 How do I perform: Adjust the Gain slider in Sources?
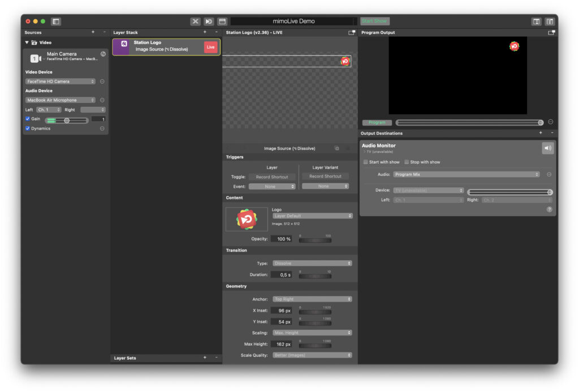coord(67,120)
